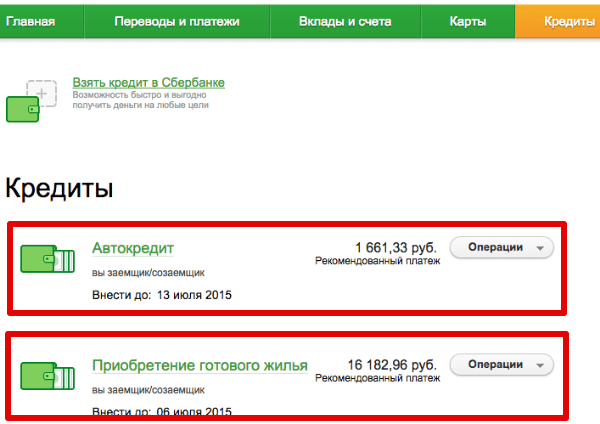
Task: Click Рекомендованный платеж label under Автокредит amount
Action: 375,262
